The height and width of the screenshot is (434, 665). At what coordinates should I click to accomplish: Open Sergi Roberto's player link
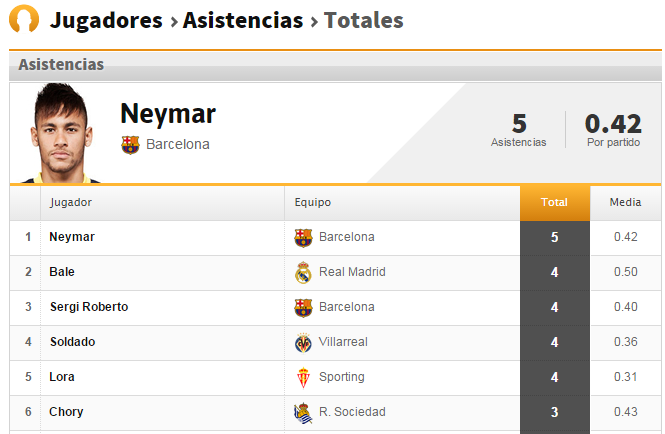pos(89,307)
